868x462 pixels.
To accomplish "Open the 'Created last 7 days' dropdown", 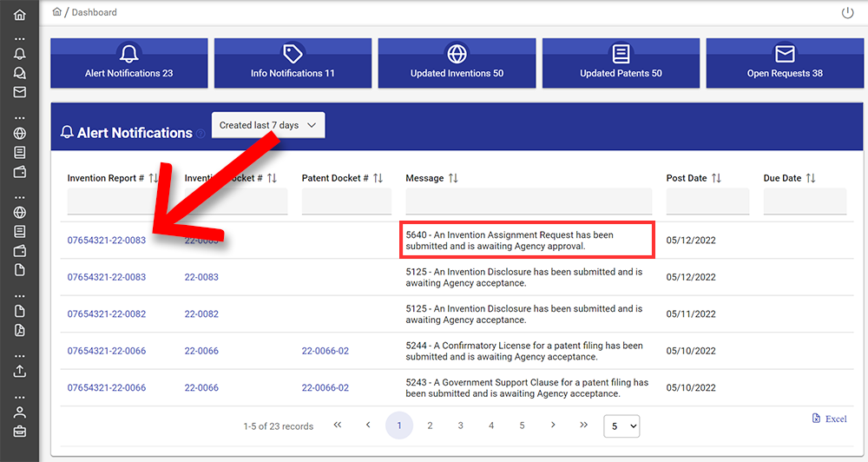I will tap(268, 125).
